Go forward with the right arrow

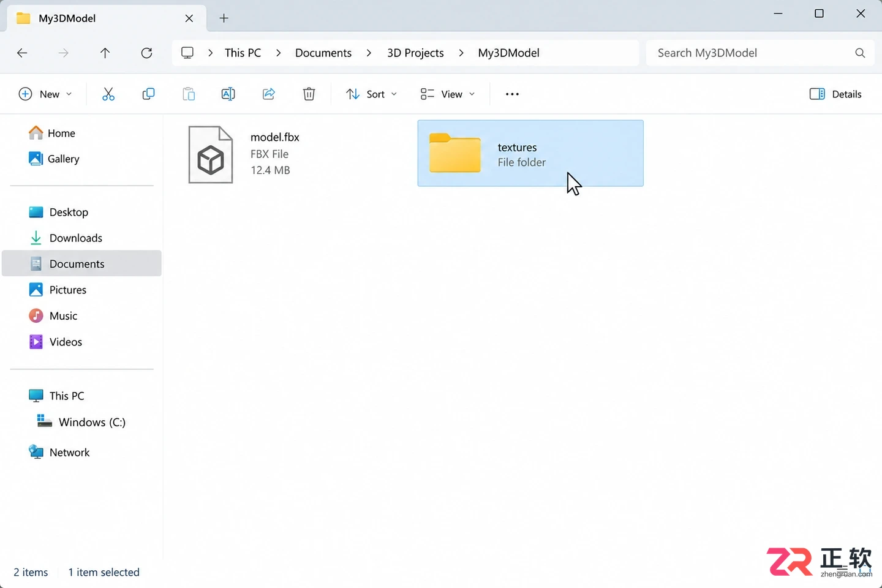64,53
